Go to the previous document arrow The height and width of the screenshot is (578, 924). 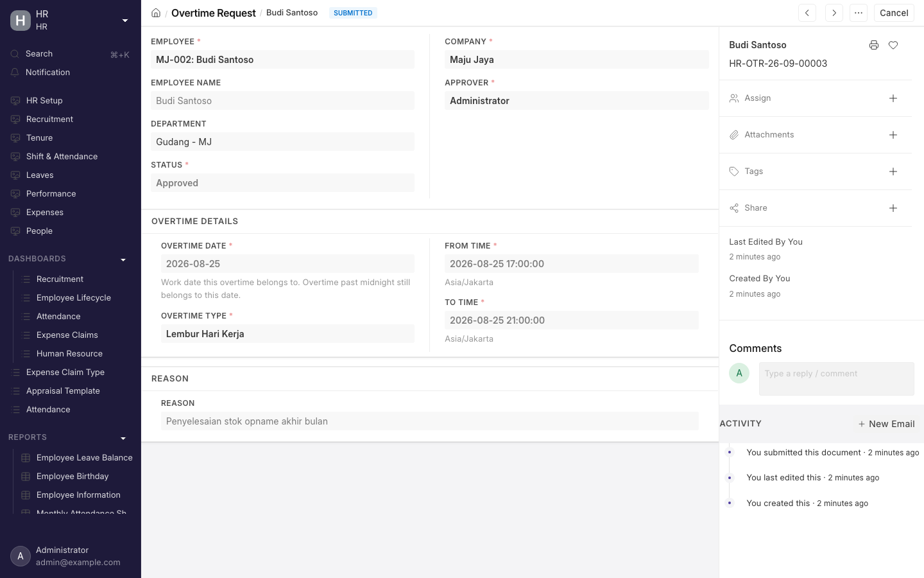coord(807,13)
